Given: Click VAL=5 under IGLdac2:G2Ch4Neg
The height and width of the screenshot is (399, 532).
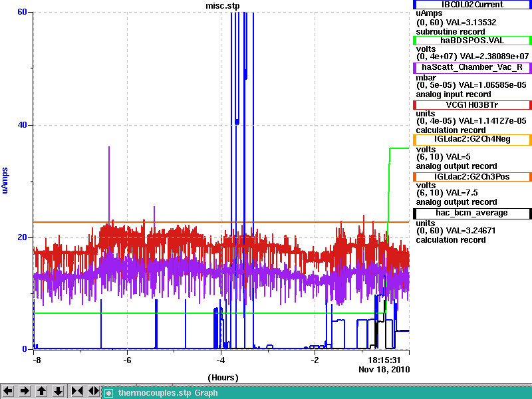Looking at the screenshot, I should point(458,157).
